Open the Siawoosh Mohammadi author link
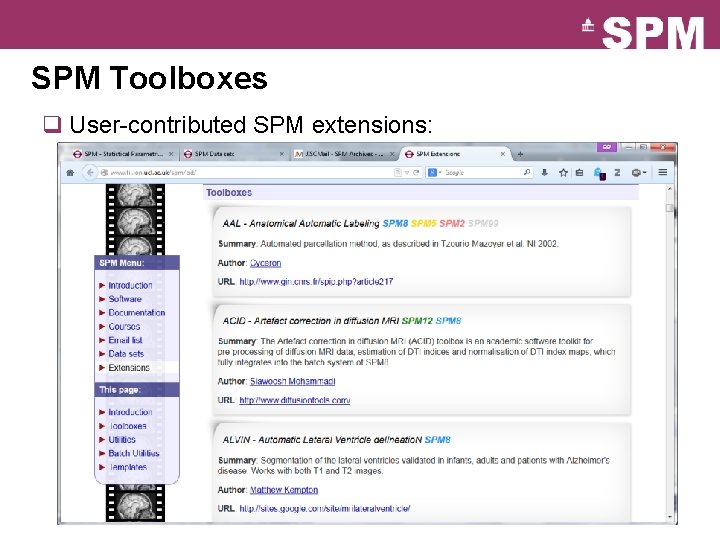 tap(292, 382)
